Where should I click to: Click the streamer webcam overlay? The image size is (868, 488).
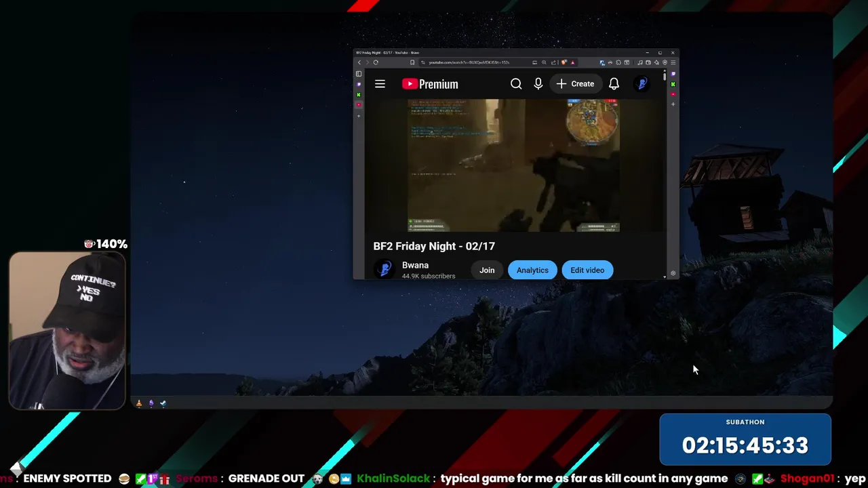(67, 331)
